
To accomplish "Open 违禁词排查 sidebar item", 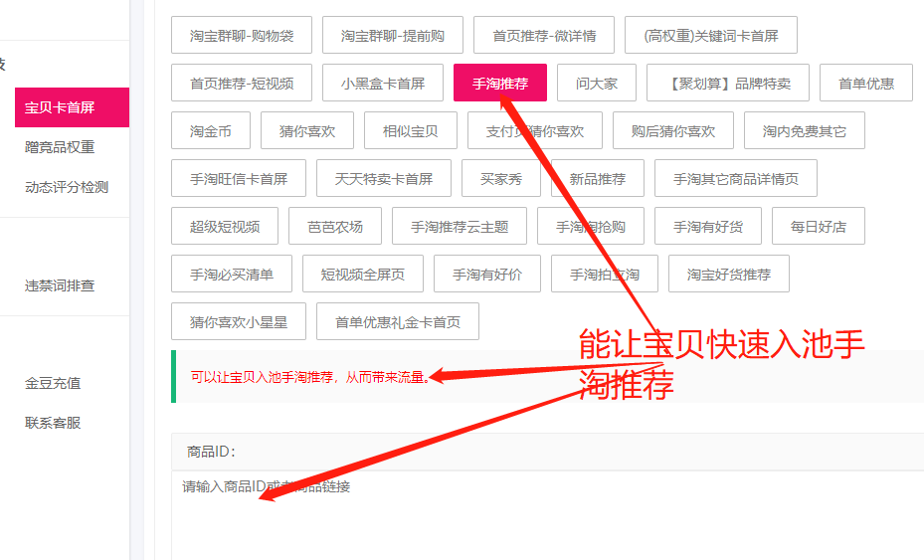I will click(60, 285).
